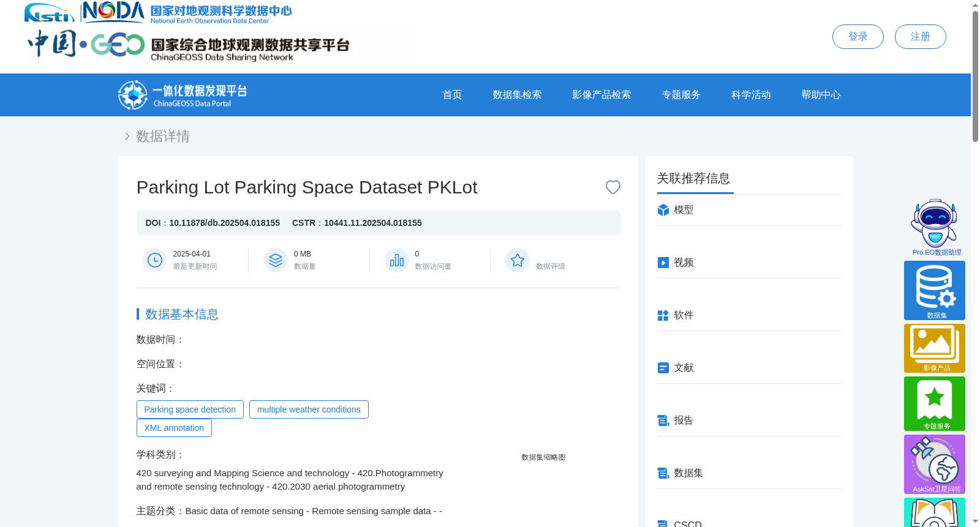980x527 pixels.
Task: Open 科学活动 navigation item
Action: (x=751, y=95)
